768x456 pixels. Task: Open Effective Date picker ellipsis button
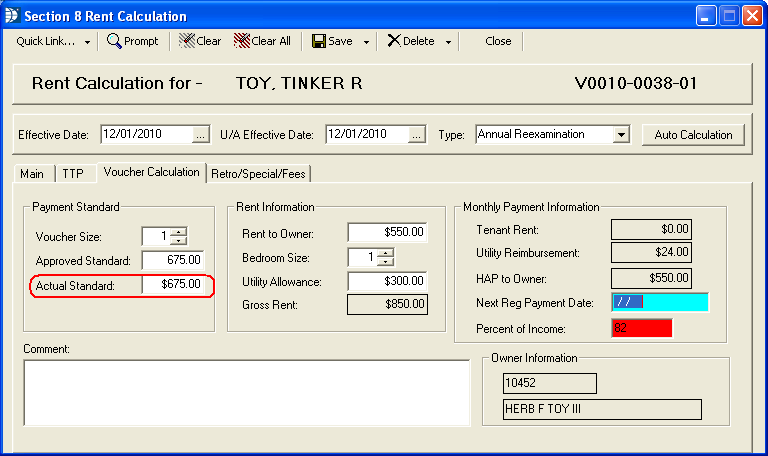click(x=200, y=136)
